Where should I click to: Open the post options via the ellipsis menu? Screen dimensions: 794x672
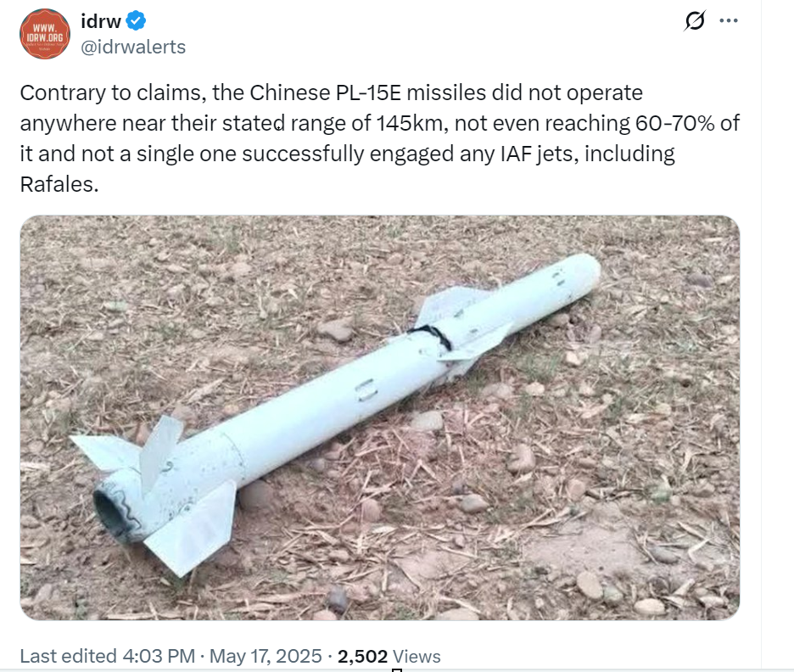728,22
